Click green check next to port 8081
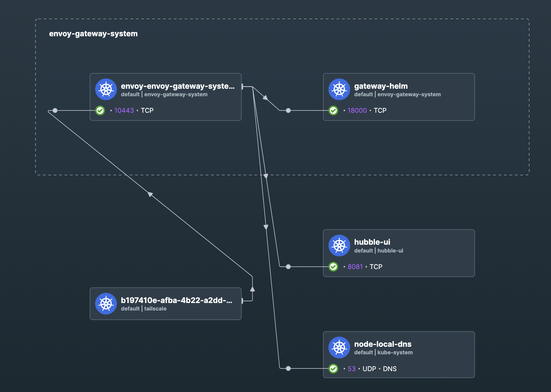The width and height of the screenshot is (551, 392). 333,267
